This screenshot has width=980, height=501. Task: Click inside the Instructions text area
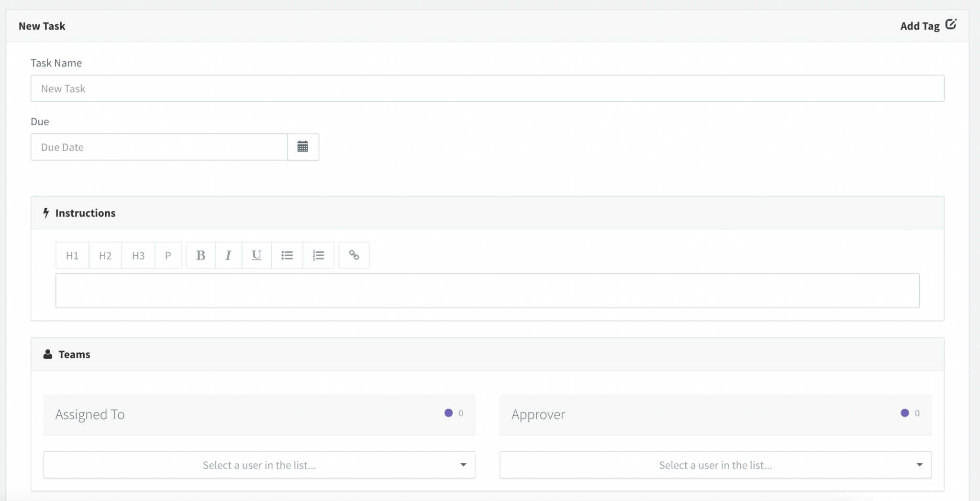pos(487,291)
